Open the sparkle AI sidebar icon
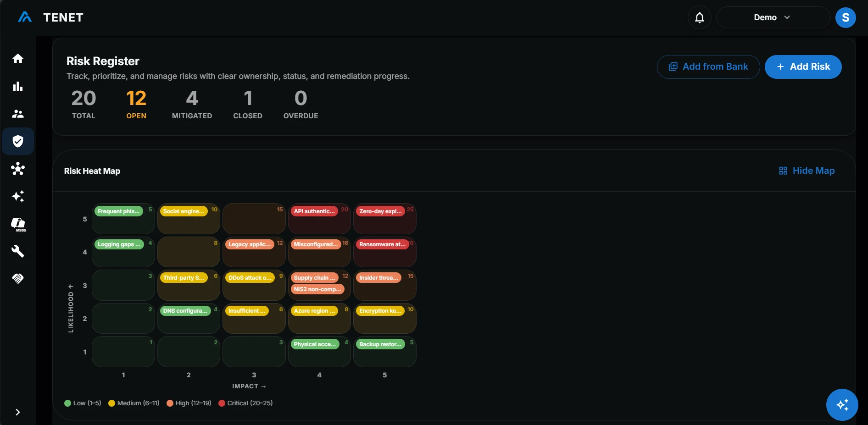 pos(18,196)
